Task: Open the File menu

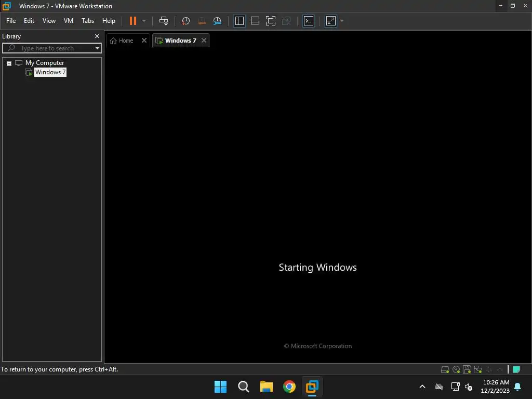Action: (x=11, y=21)
